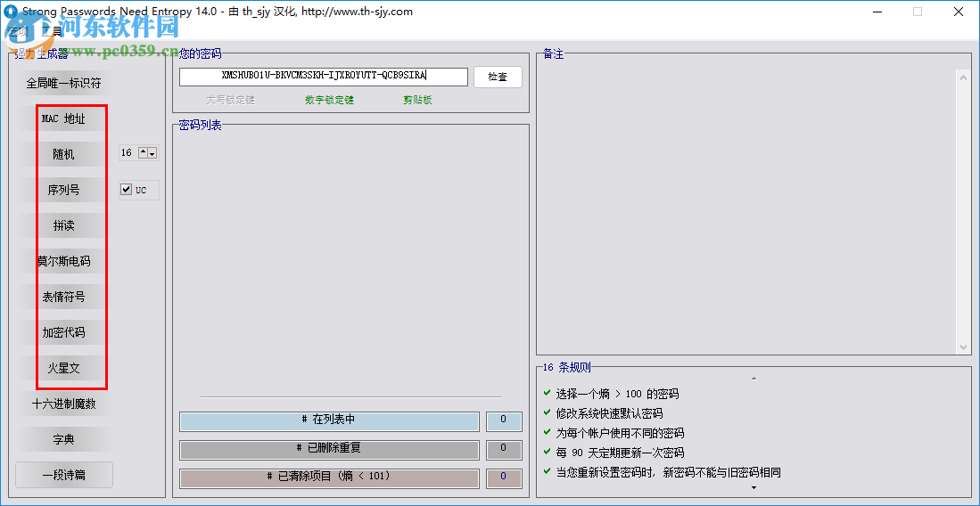Click the application icon in title bar
This screenshot has width=980, height=506.
click(11, 12)
